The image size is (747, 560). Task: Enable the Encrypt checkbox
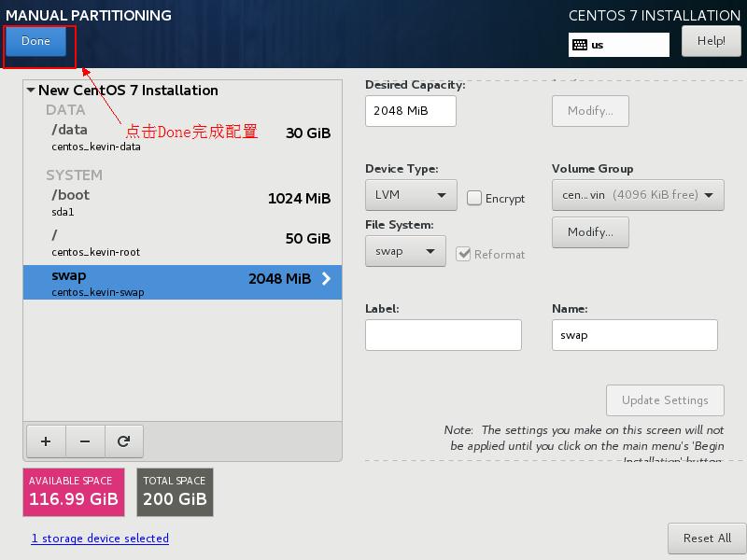point(474,198)
